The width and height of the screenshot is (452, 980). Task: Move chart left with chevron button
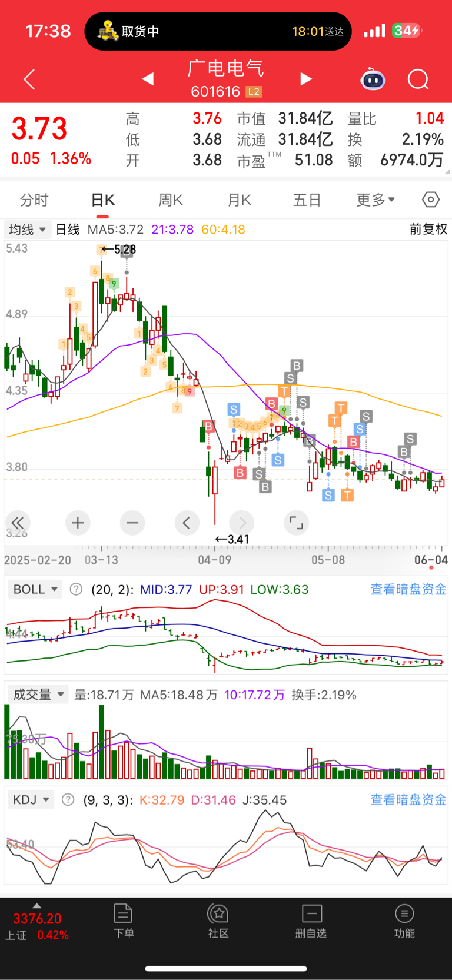click(x=187, y=523)
